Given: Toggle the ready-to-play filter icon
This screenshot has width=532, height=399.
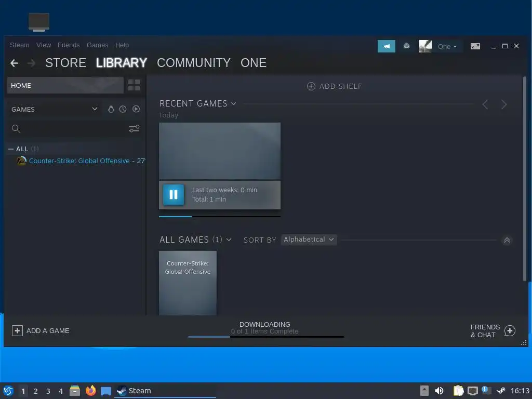Looking at the screenshot, I should pos(136,109).
